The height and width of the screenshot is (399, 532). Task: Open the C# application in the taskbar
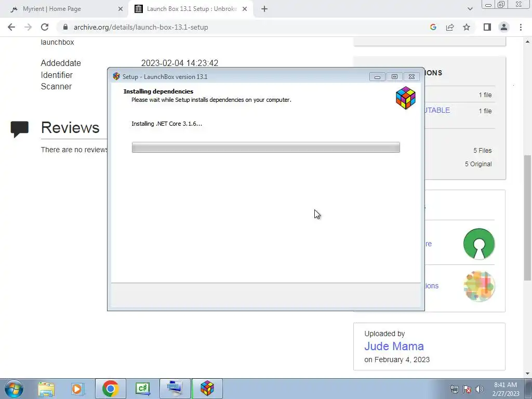pos(142,389)
